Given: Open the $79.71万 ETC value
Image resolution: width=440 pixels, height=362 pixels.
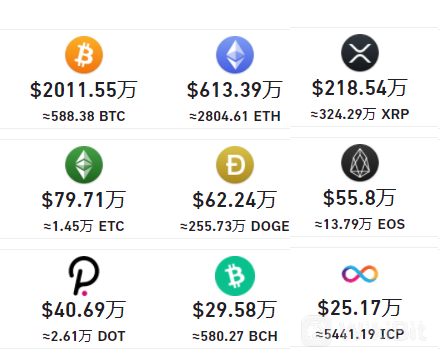Looking at the screenshot, I should pos(84,200).
